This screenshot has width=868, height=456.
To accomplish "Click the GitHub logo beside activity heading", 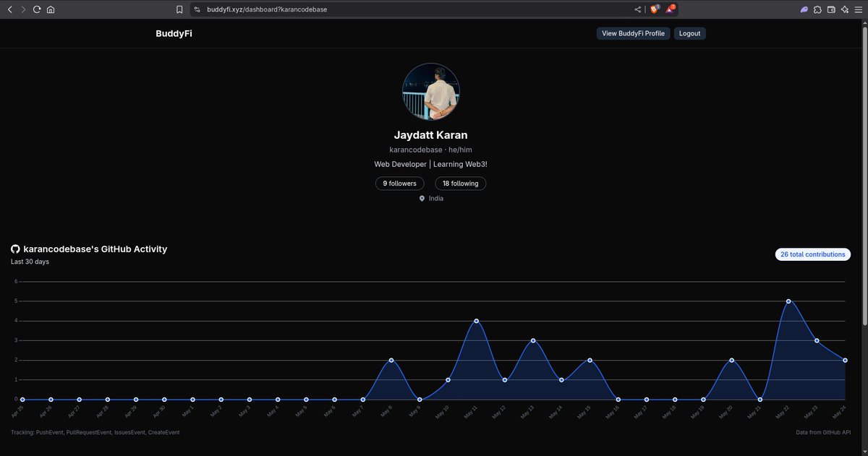I will pyautogui.click(x=15, y=249).
